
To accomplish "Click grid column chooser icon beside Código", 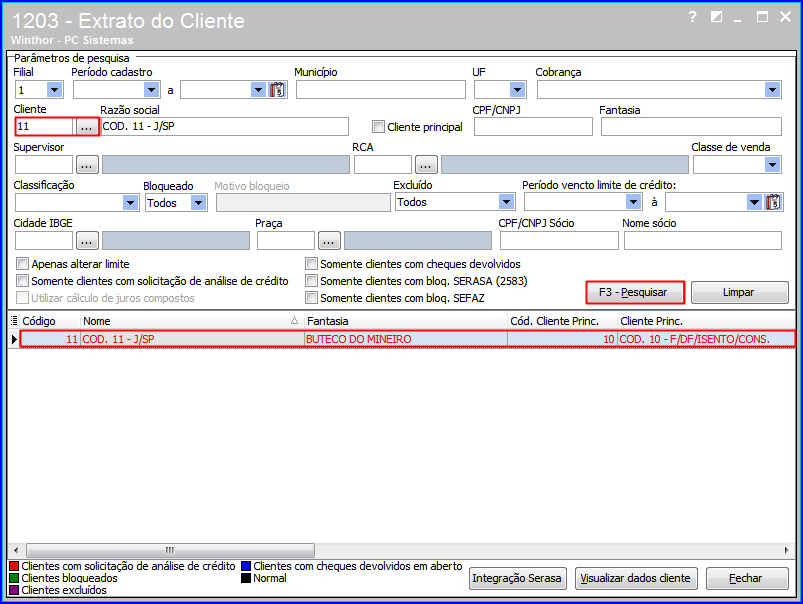I will click(14, 321).
